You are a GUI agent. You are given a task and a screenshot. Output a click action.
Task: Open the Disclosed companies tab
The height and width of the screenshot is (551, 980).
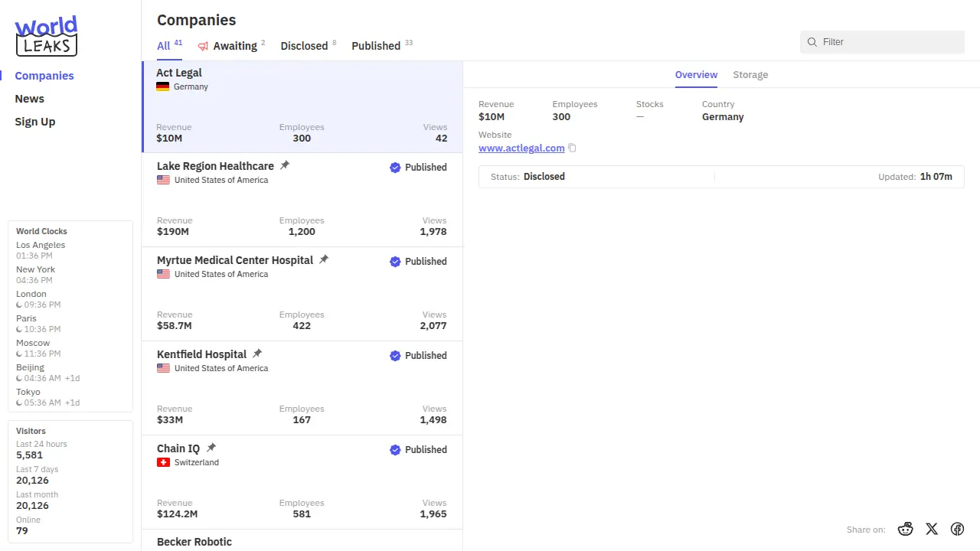pyautogui.click(x=304, y=46)
